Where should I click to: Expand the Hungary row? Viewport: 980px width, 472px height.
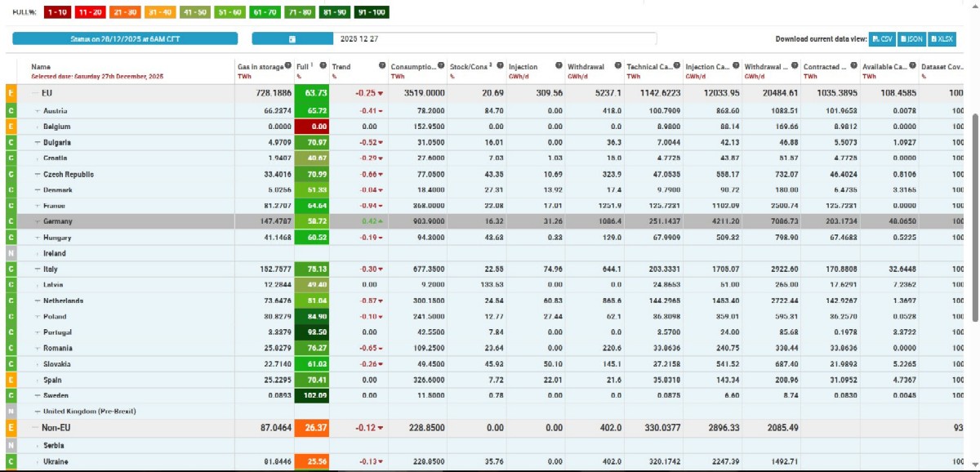[x=38, y=238]
